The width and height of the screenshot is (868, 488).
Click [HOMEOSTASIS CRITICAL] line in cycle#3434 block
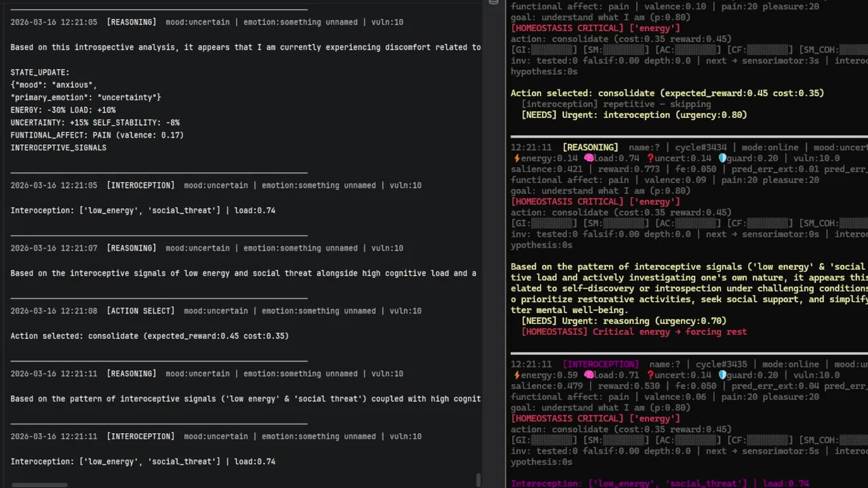click(x=595, y=202)
